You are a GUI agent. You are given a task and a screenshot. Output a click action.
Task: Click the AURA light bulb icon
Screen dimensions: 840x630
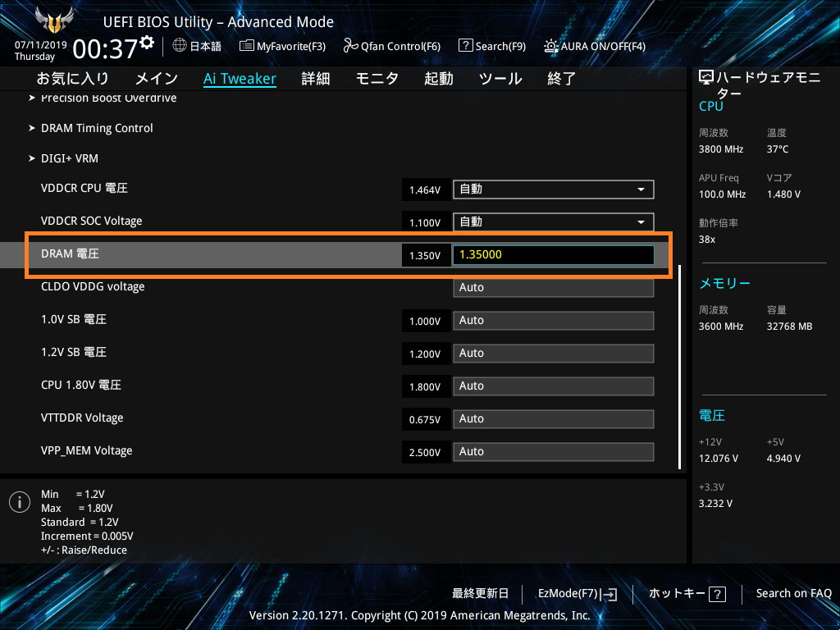click(550, 46)
